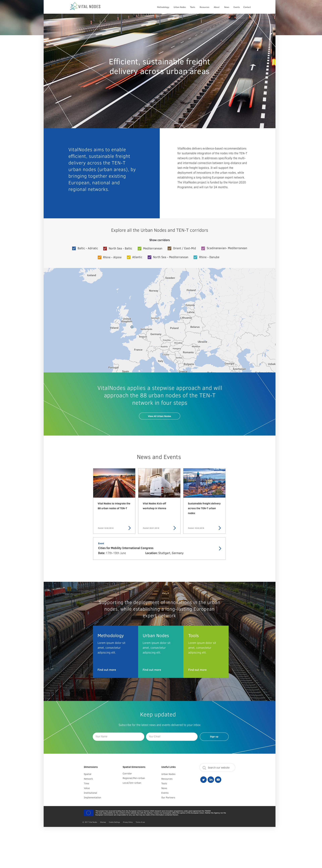Toggle Rhine - Danube corridor checkbox
Image resolution: width=322 pixels, height=868 pixels.
196,257
